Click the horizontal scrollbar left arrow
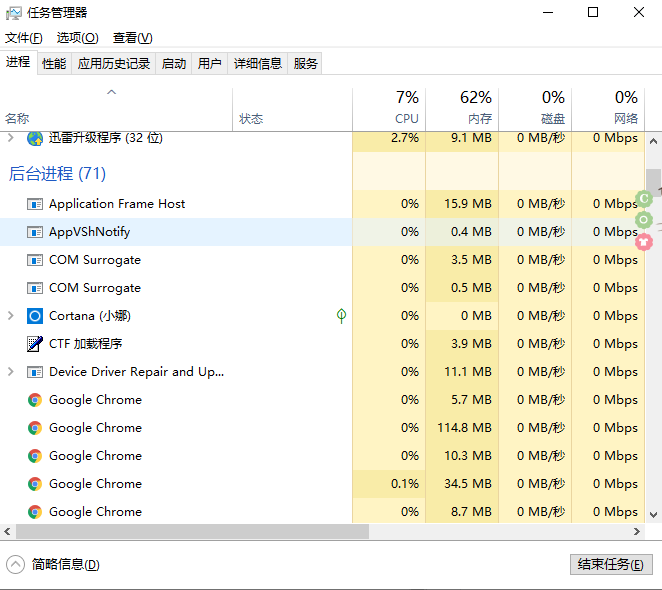Image resolution: width=662 pixels, height=590 pixels. pos(7,531)
